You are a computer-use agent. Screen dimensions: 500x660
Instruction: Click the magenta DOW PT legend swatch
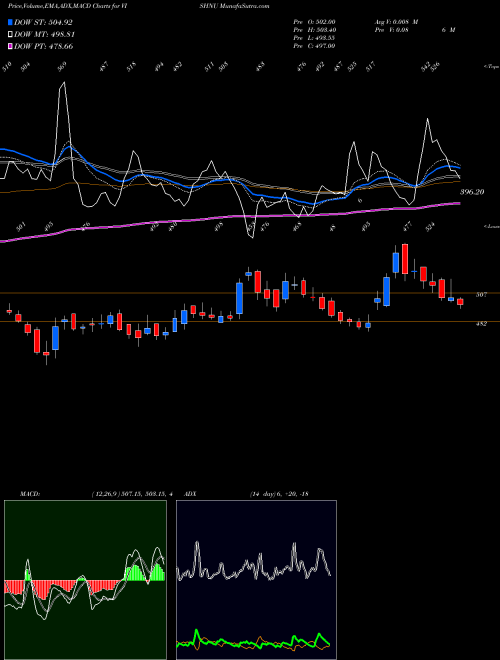click(x=10, y=46)
